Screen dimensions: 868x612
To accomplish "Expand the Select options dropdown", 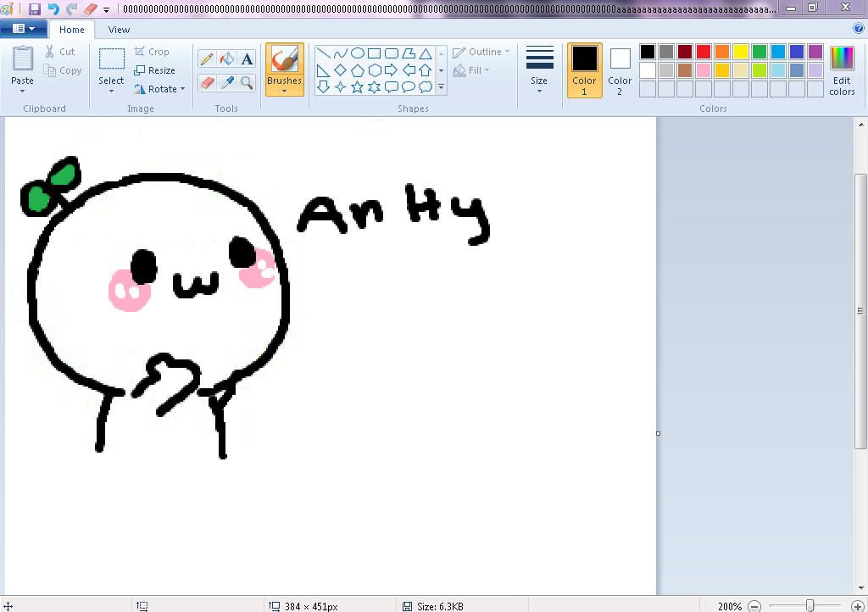I will coord(111,91).
